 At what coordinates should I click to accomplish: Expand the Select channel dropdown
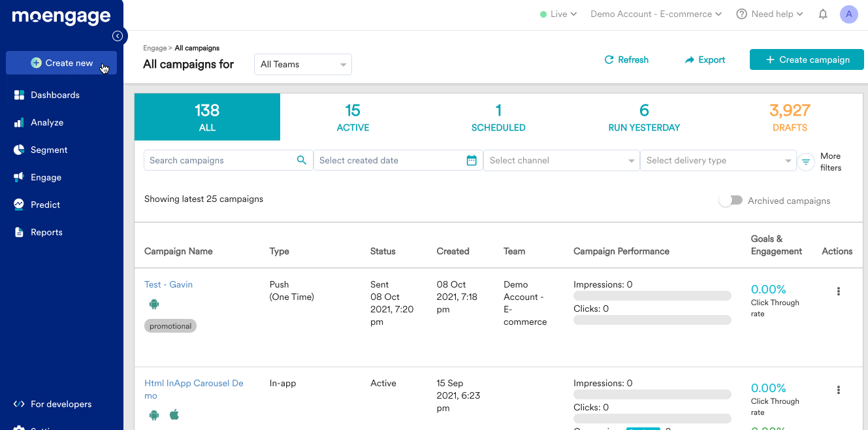pos(560,160)
